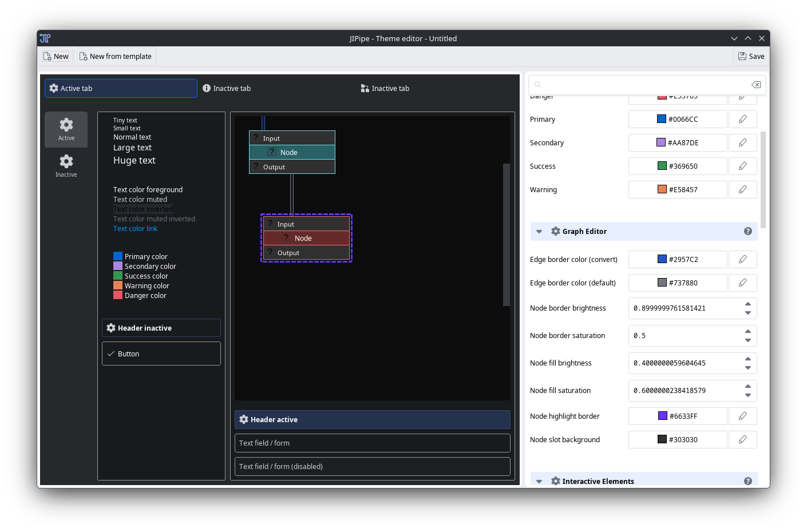
Task: Switch to the first Inactive tab with info icon
Action: point(227,89)
